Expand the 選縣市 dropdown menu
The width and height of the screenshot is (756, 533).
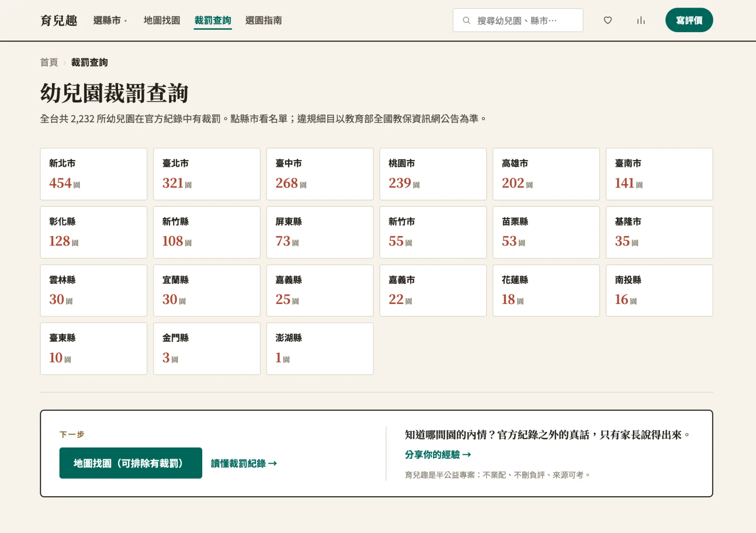click(110, 20)
